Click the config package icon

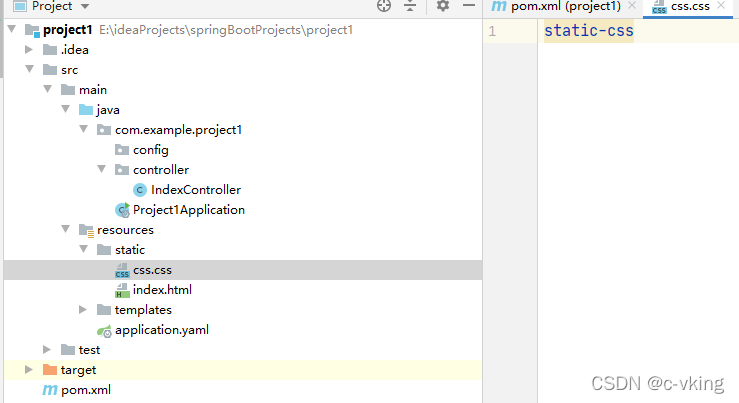122,150
